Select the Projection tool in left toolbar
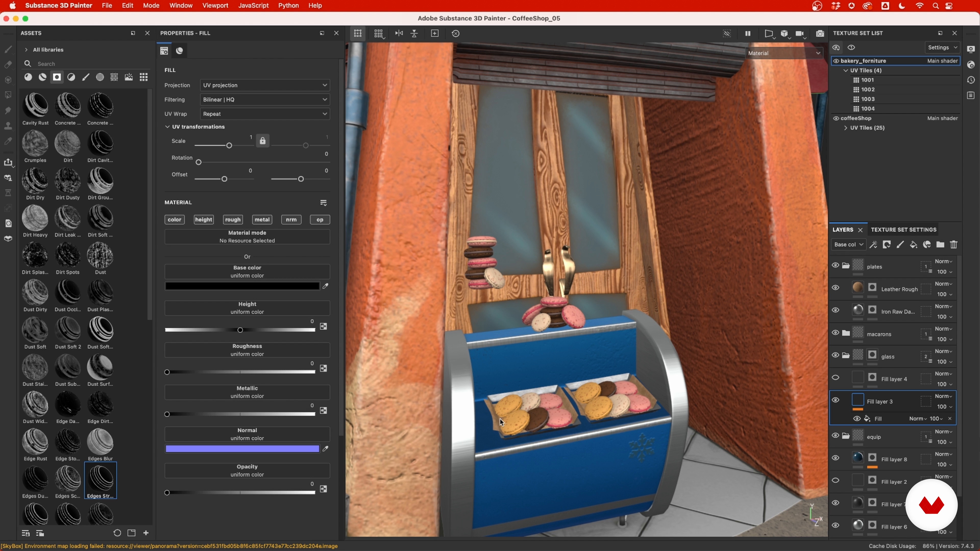This screenshot has width=980, height=551. [x=8, y=80]
